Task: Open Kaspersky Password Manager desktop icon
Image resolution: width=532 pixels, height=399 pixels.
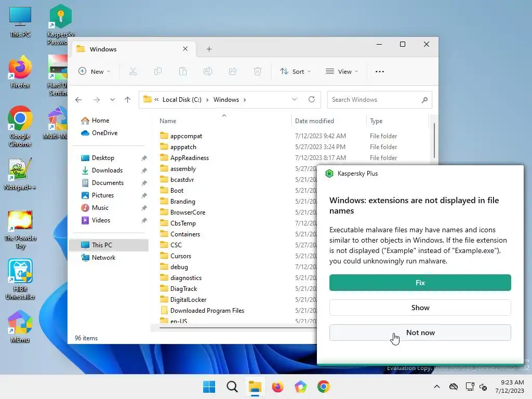Action: [x=60, y=24]
